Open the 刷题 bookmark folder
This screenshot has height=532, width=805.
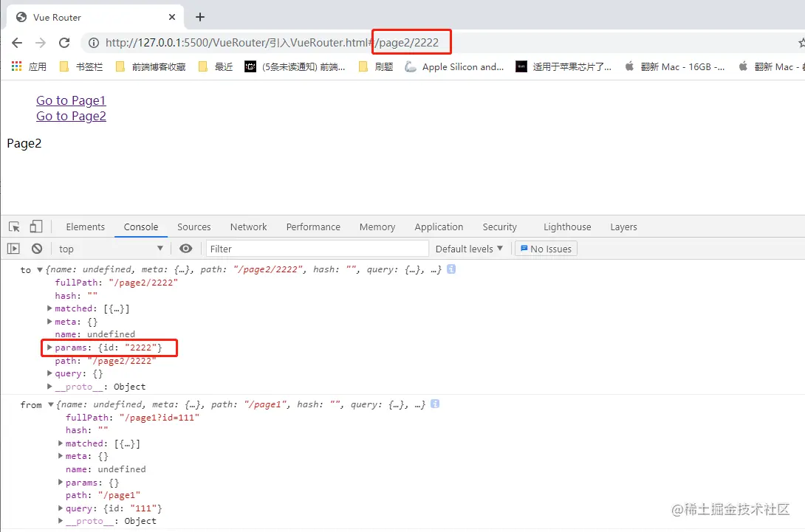point(376,66)
